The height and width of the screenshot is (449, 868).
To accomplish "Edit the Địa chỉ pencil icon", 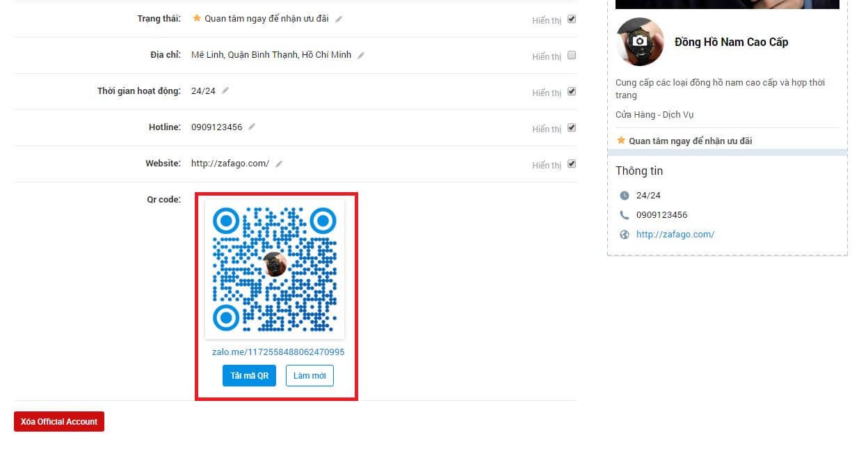I will (361, 55).
